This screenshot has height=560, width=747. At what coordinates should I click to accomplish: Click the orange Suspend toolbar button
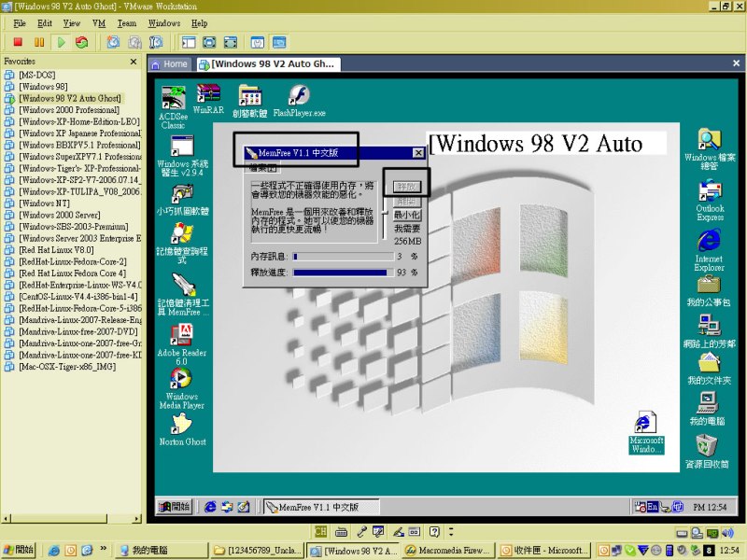tap(39, 42)
